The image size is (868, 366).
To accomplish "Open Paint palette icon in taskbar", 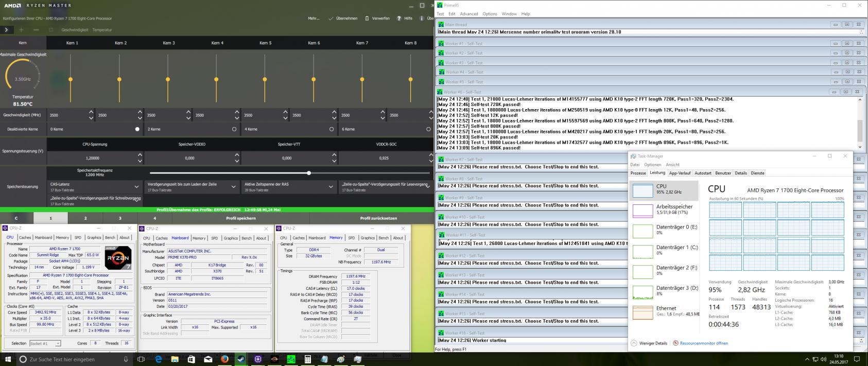I will (341, 359).
